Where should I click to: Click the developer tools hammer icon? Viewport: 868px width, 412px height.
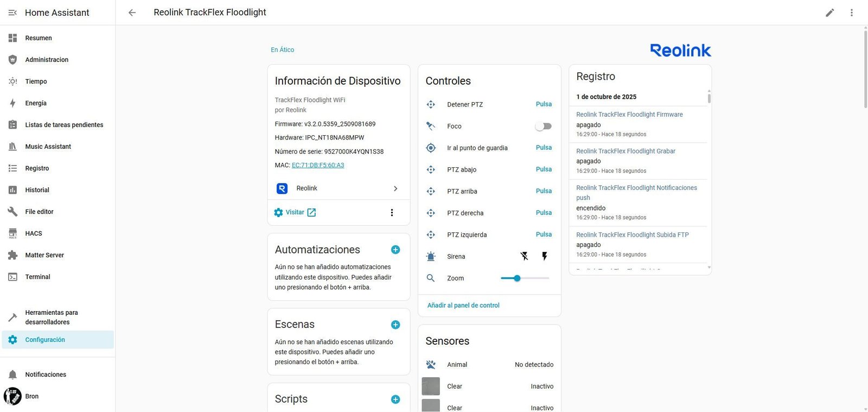[x=12, y=317]
